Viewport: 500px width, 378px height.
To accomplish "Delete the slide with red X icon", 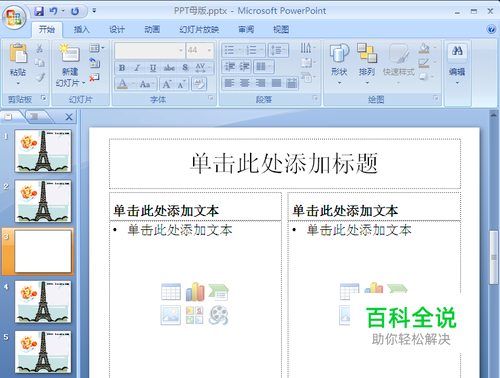I will click(x=94, y=77).
